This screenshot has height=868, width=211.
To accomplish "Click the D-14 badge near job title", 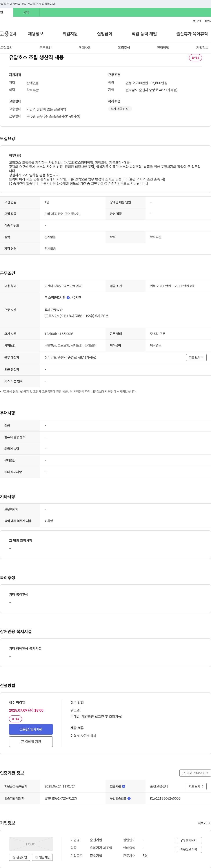I will pos(195,58).
